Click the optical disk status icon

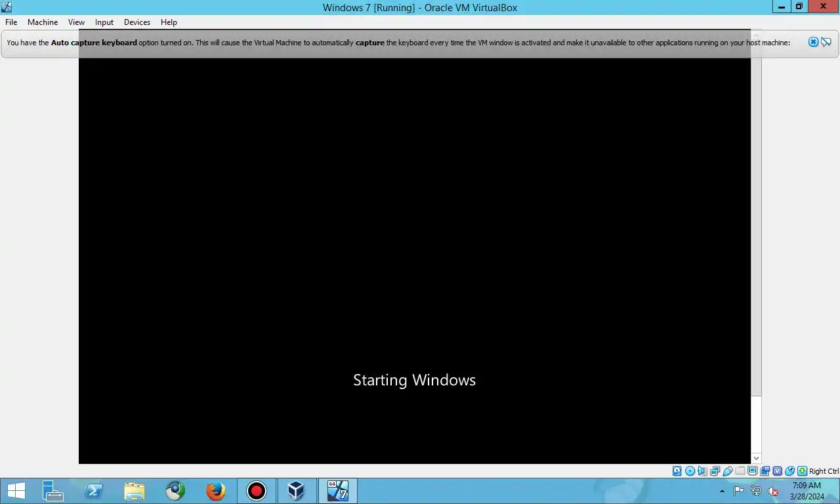690,471
